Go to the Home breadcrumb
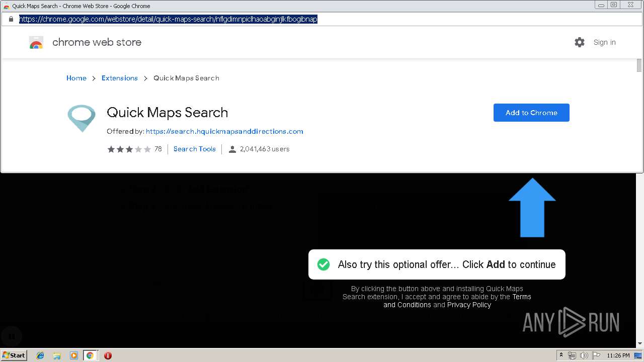The width and height of the screenshot is (644, 362). 76,78
